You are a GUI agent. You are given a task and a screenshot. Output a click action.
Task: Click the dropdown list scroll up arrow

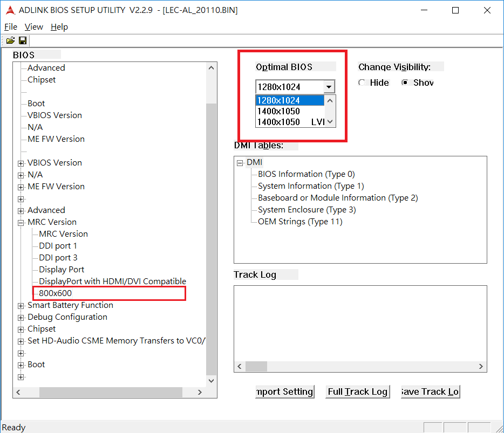pos(330,100)
